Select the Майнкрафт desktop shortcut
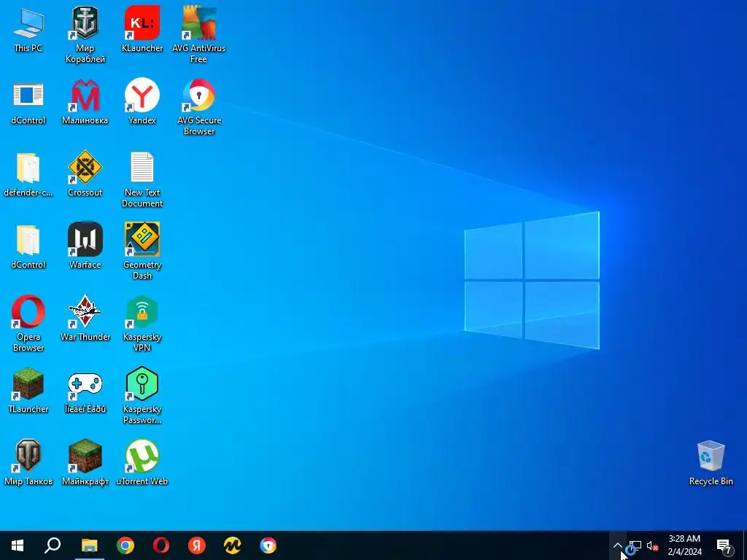The image size is (747, 560). [x=85, y=464]
